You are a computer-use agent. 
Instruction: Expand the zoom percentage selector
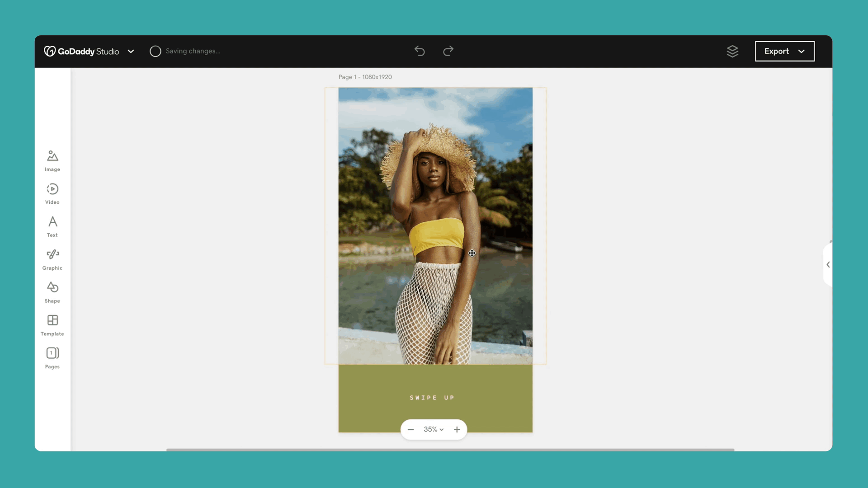click(x=434, y=429)
